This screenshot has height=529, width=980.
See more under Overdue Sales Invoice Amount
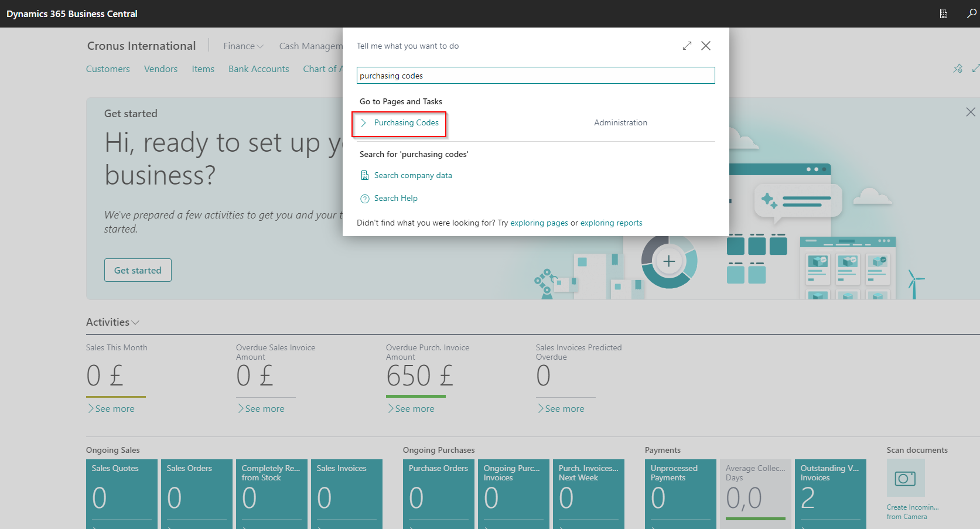pos(261,408)
